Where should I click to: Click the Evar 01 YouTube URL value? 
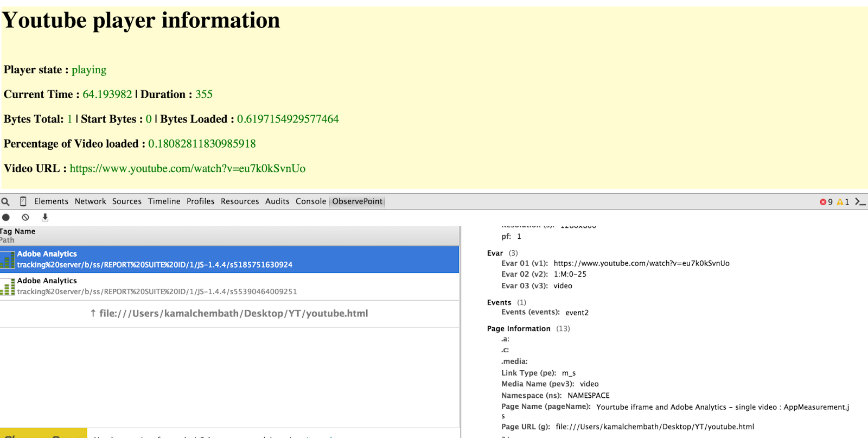click(x=642, y=263)
